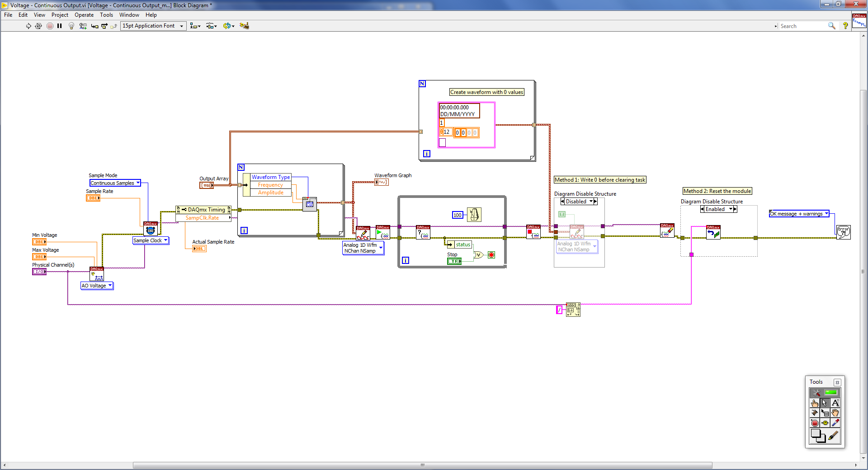The width and height of the screenshot is (868, 470).
Task: Select the Scroll Window hand tool
Action: (835, 413)
